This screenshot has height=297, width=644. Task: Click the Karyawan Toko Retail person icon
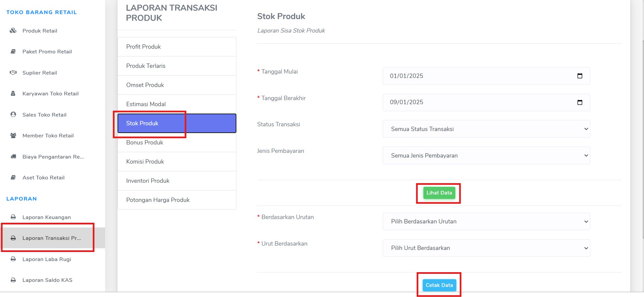13,93
